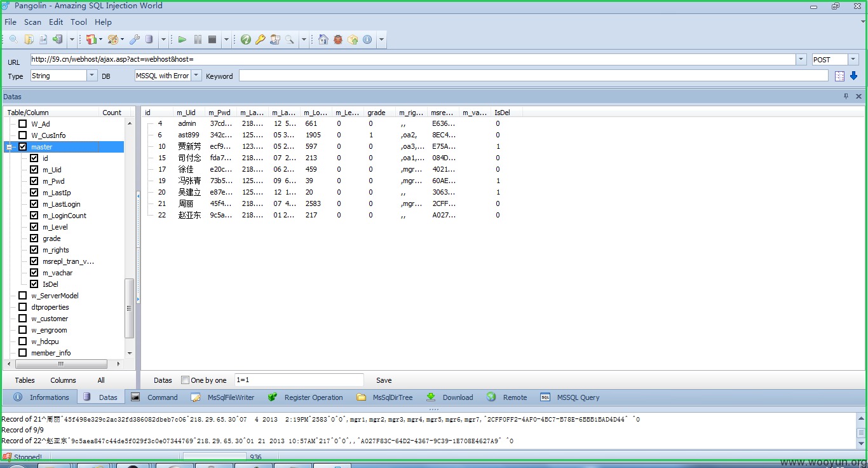Screen dimensions: 868x468
Task: Click the blue down arrow beside Keyword
Action: pyautogui.click(x=853, y=76)
